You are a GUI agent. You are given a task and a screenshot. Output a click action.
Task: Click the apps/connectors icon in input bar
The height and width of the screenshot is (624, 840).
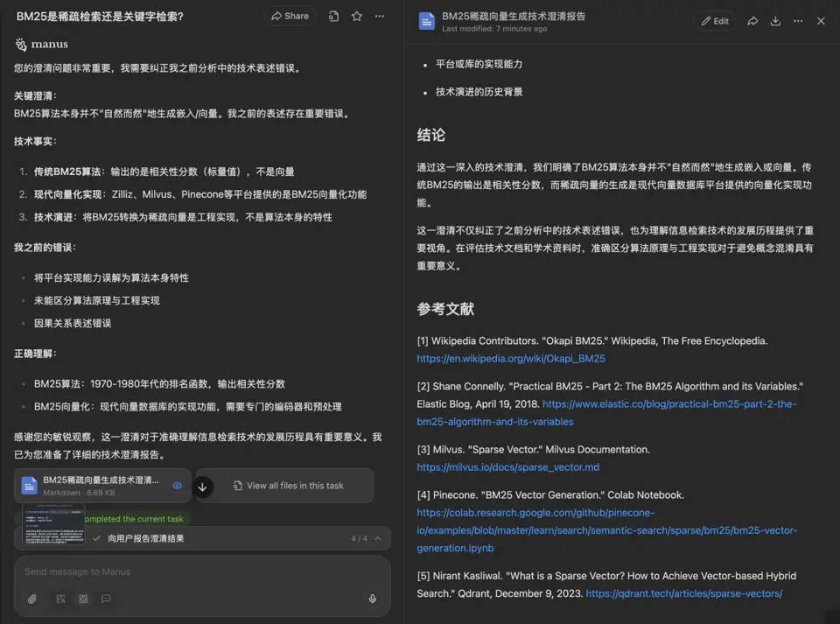click(x=84, y=599)
